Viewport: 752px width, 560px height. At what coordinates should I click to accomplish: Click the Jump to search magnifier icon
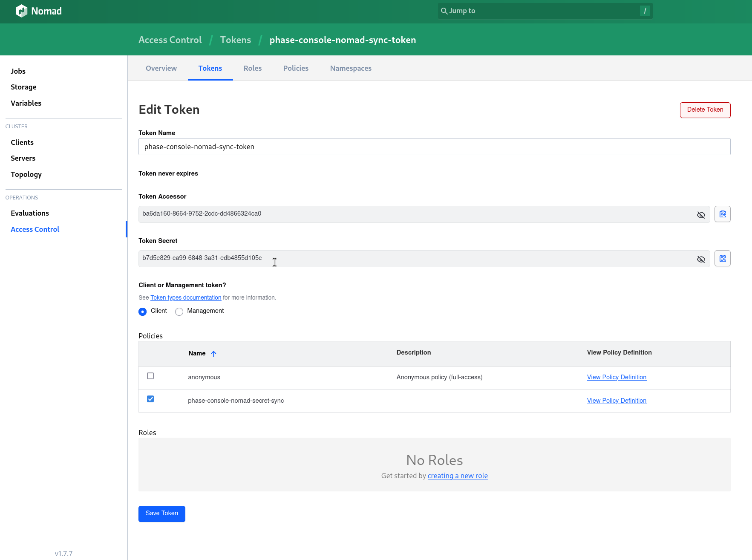(x=444, y=11)
